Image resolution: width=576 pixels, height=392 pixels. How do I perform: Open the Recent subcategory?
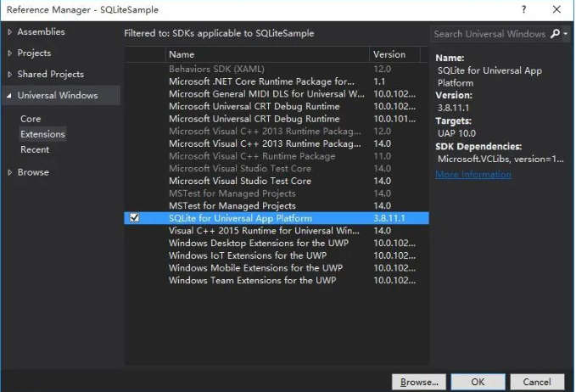35,149
